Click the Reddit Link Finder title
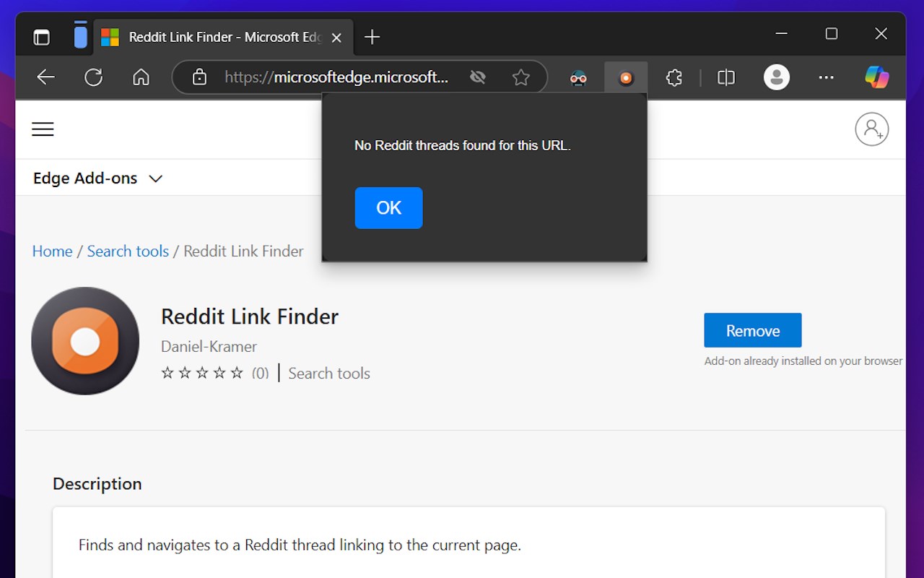 pos(250,316)
